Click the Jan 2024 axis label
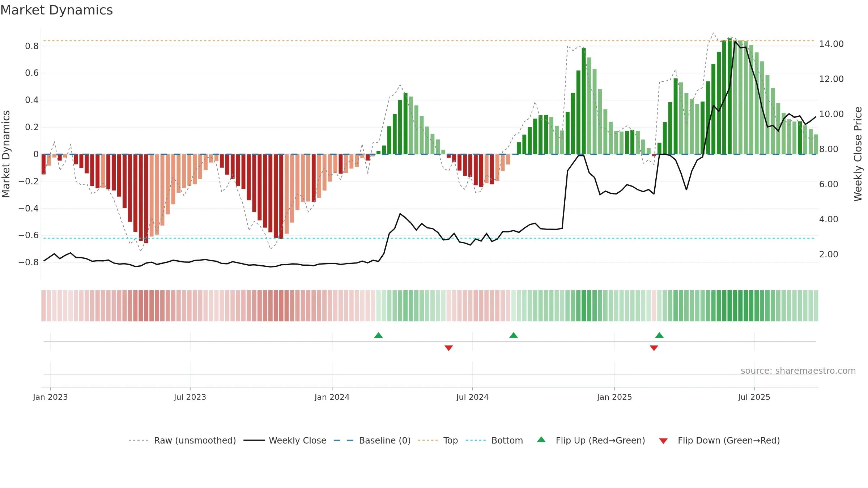This screenshot has width=868, height=488. pyautogui.click(x=332, y=397)
